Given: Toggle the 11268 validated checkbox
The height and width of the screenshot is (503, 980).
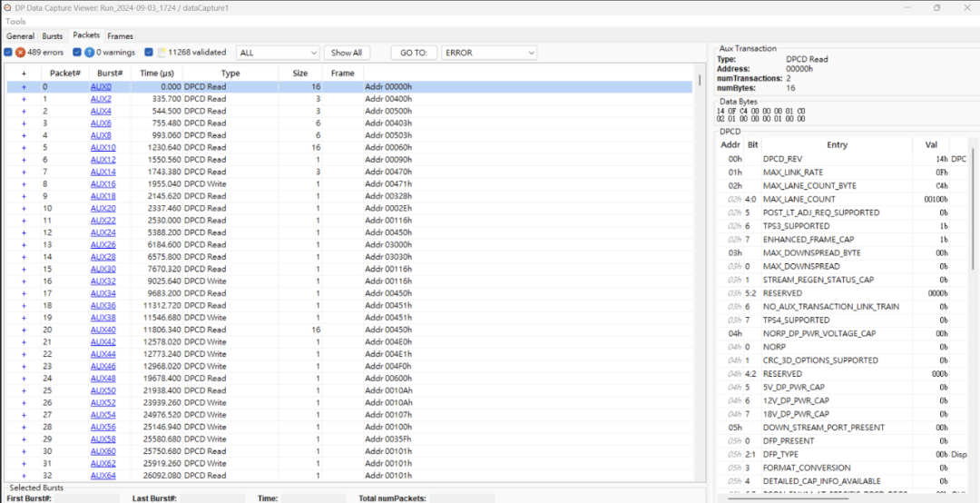Looking at the screenshot, I should click(149, 53).
